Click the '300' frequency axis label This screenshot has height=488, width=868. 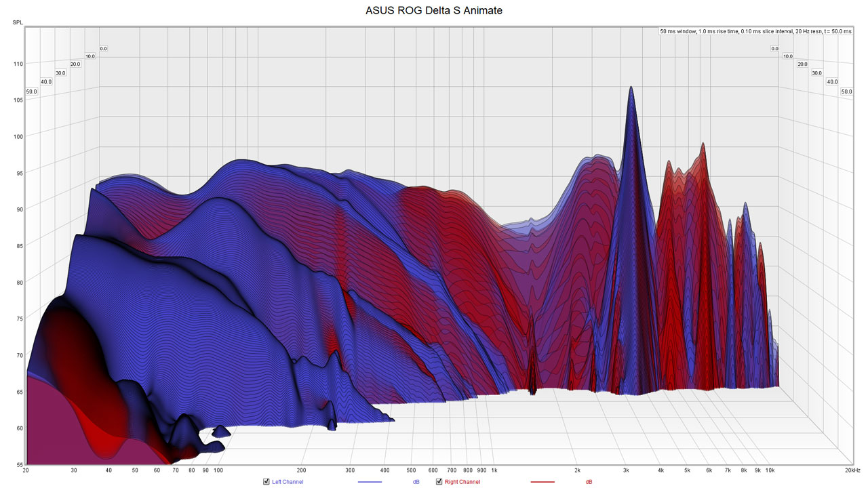coord(350,470)
